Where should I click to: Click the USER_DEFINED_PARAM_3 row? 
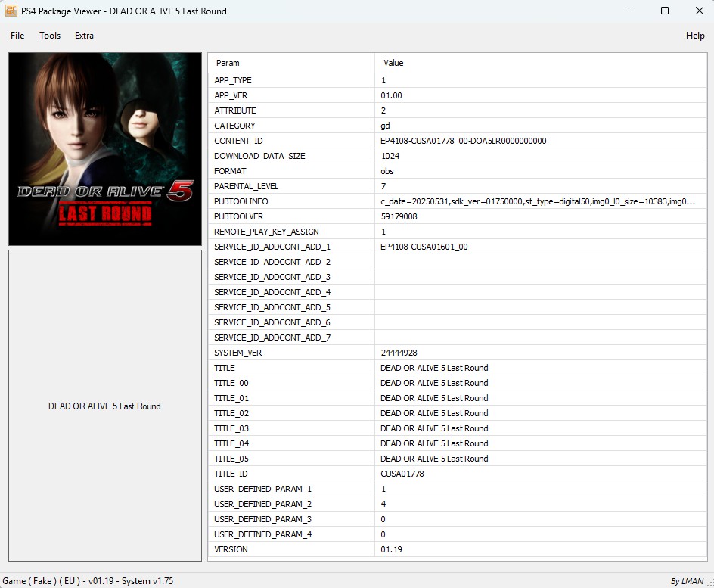[x=458, y=519]
